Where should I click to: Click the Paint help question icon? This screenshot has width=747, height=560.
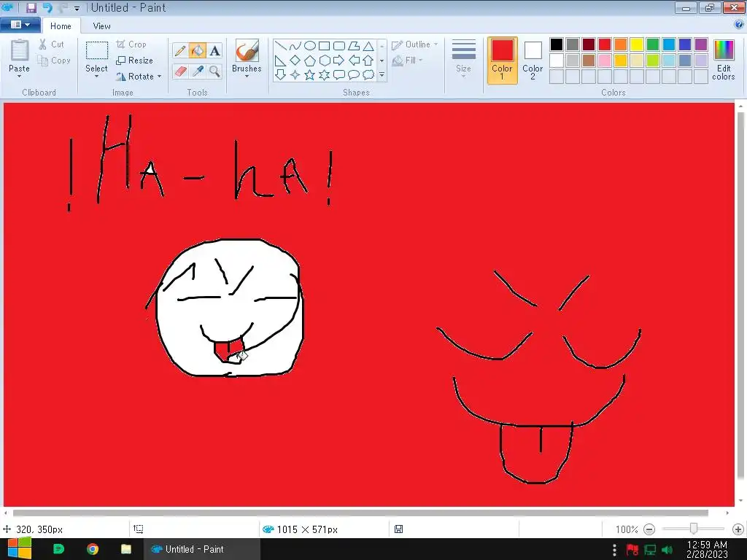pos(739,25)
